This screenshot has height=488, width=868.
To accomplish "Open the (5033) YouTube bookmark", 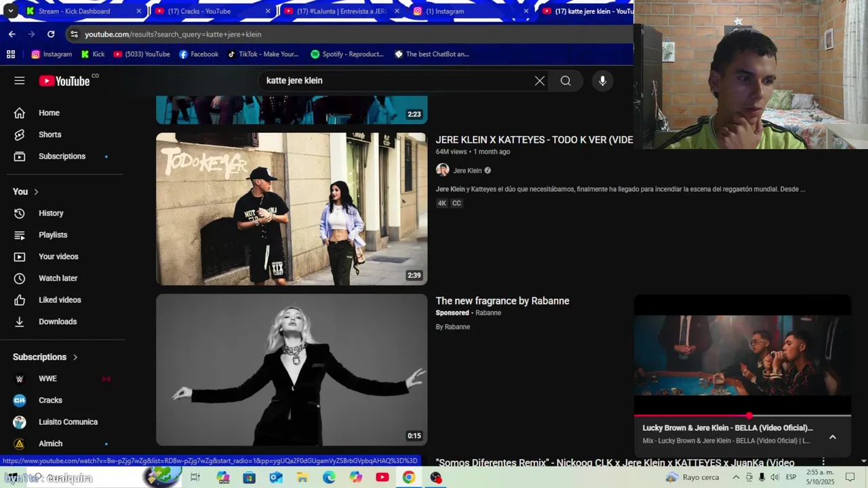I will pos(142,54).
